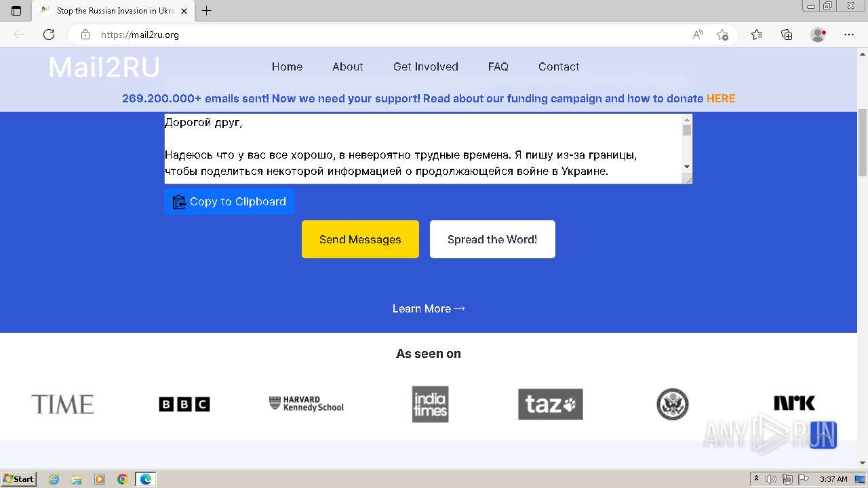Click inside the Russian message textarea

pyautogui.click(x=422, y=148)
